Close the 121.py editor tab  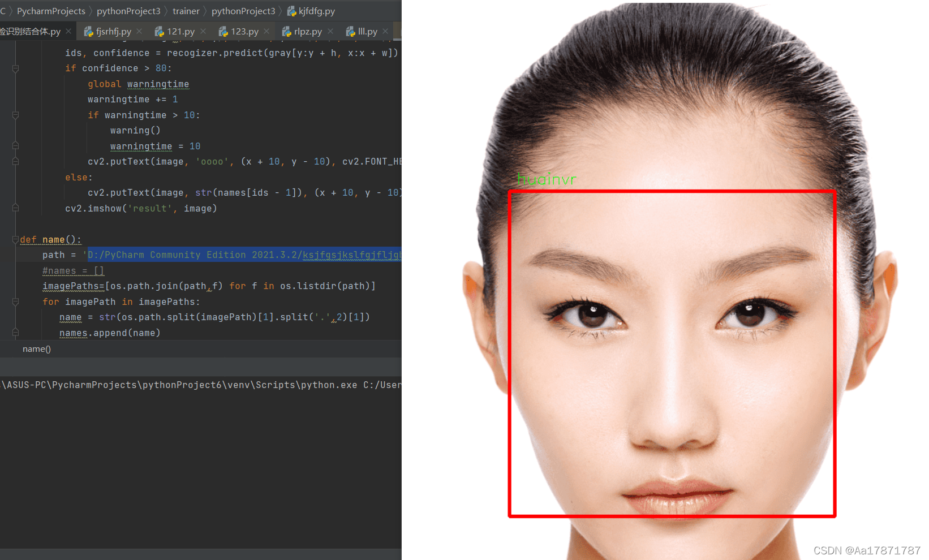203,31
